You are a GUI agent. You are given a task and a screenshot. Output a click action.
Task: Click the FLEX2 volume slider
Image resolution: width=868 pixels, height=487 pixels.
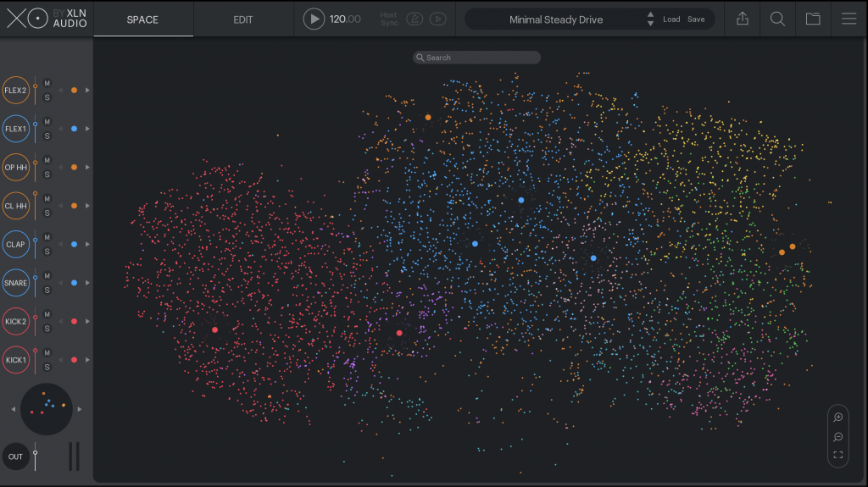coord(36,91)
